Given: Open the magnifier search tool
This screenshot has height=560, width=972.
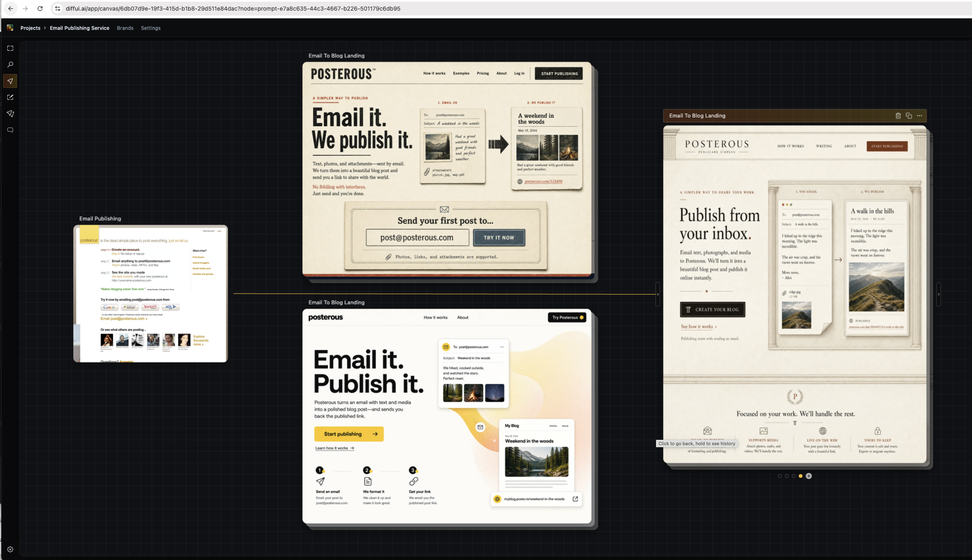Looking at the screenshot, I should click(x=10, y=65).
